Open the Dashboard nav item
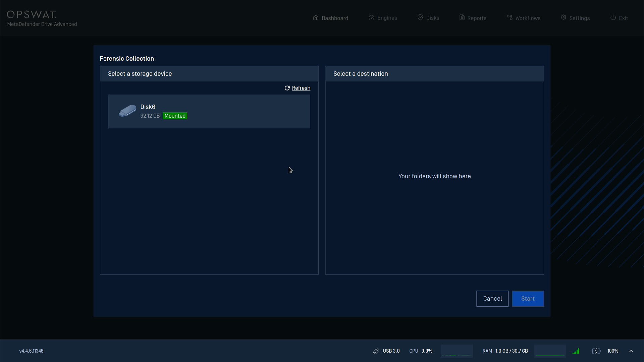The height and width of the screenshot is (362, 644). pos(330,18)
